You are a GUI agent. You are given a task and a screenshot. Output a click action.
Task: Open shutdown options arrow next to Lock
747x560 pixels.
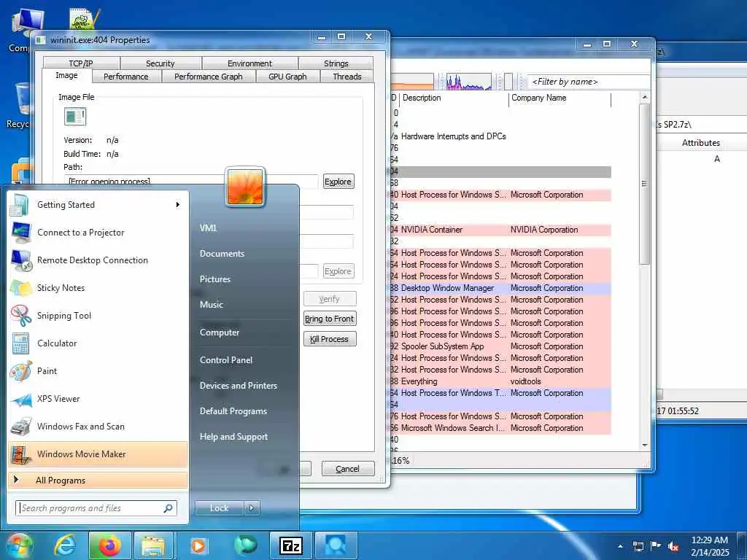click(252, 508)
